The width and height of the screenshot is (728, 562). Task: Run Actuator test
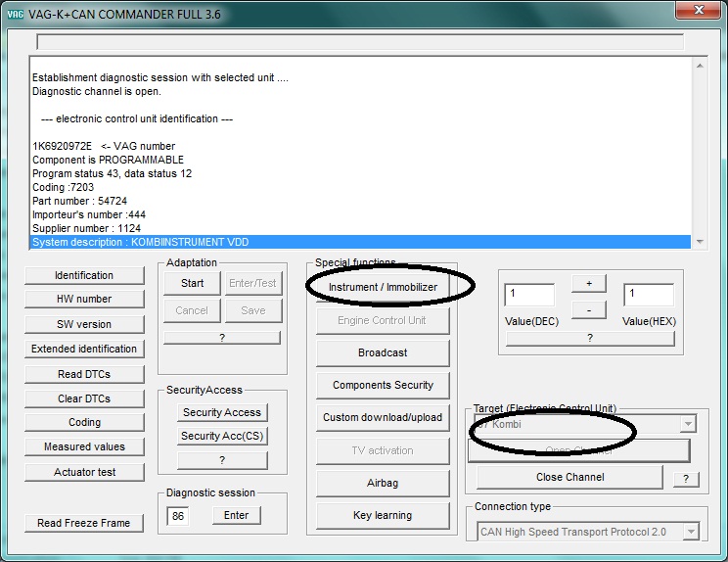tap(84, 472)
